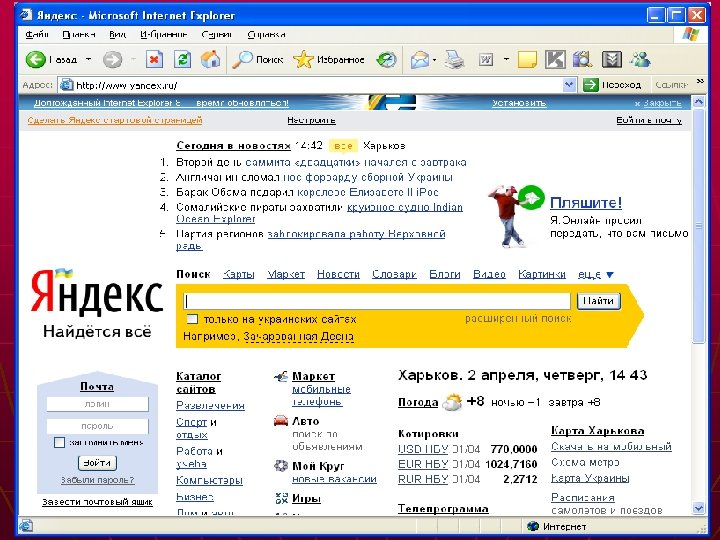Click 'Установить' link in IE8 banner
The width and height of the screenshot is (720, 540).
(x=519, y=103)
